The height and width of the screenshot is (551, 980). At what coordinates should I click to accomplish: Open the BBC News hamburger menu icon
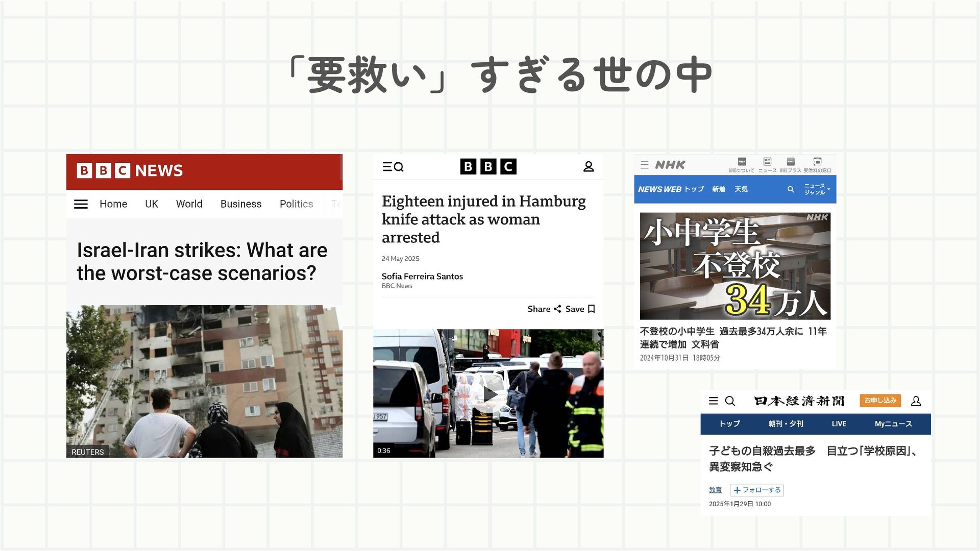(x=81, y=204)
